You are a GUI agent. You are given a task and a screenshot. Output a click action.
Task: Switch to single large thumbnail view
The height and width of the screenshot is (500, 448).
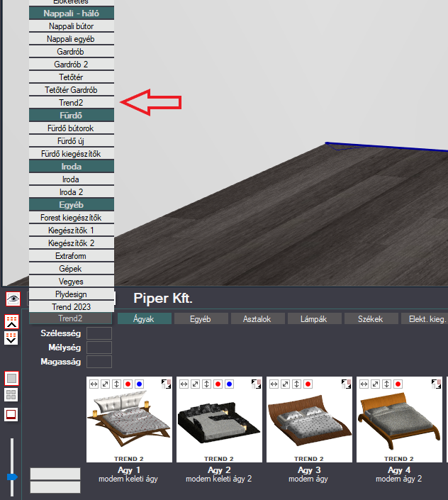pyautogui.click(x=11, y=379)
